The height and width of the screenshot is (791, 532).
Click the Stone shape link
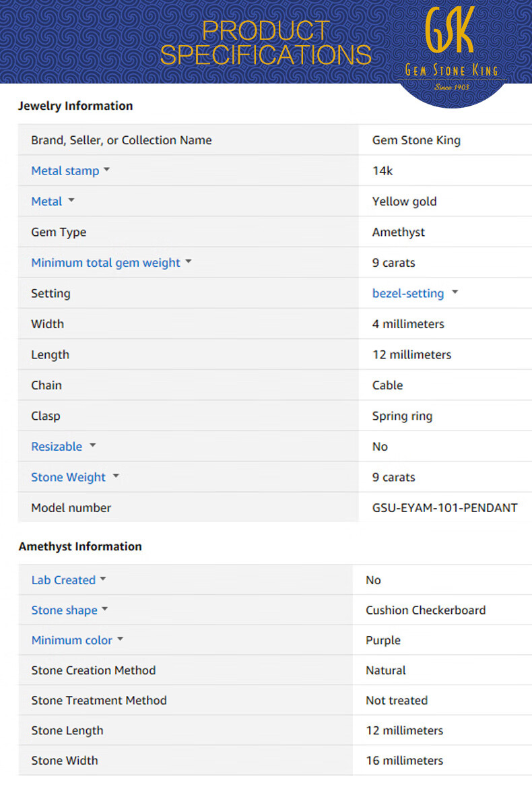(64, 610)
